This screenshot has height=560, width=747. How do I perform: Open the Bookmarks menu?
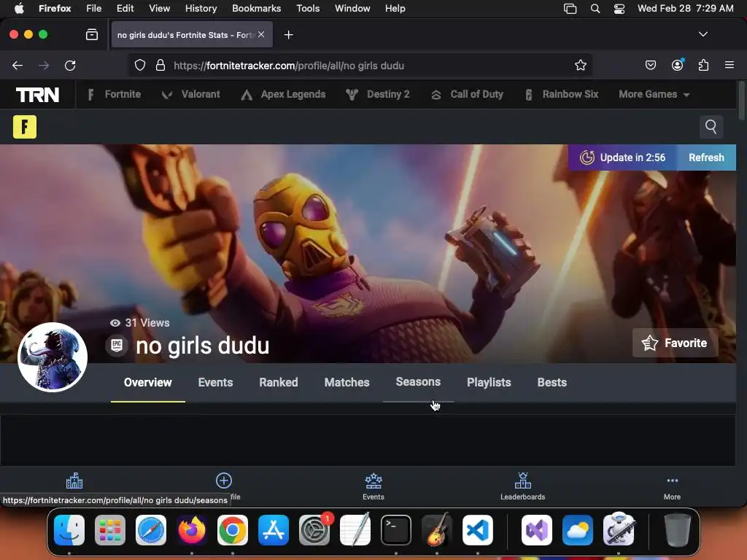coord(256,9)
